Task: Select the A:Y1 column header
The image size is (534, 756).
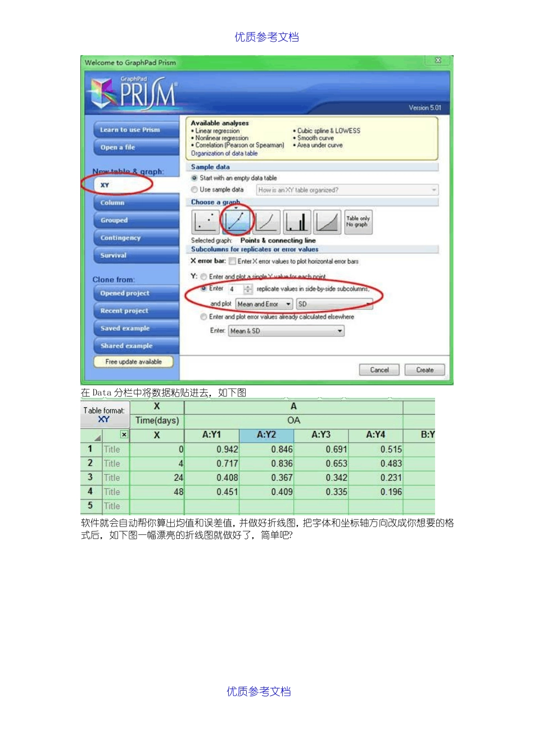Action: click(212, 435)
